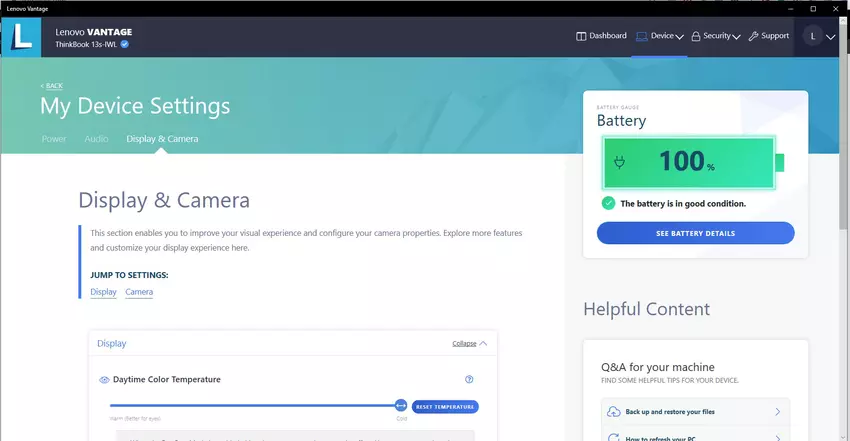Expand the Device dropdown menu
Screen dimensions: 850x441
(680, 37)
